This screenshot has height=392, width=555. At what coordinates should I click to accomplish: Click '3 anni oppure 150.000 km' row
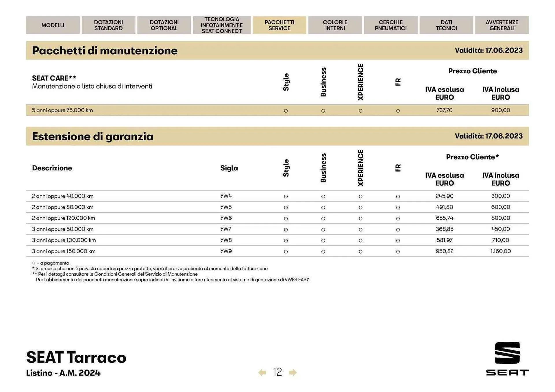277,251
